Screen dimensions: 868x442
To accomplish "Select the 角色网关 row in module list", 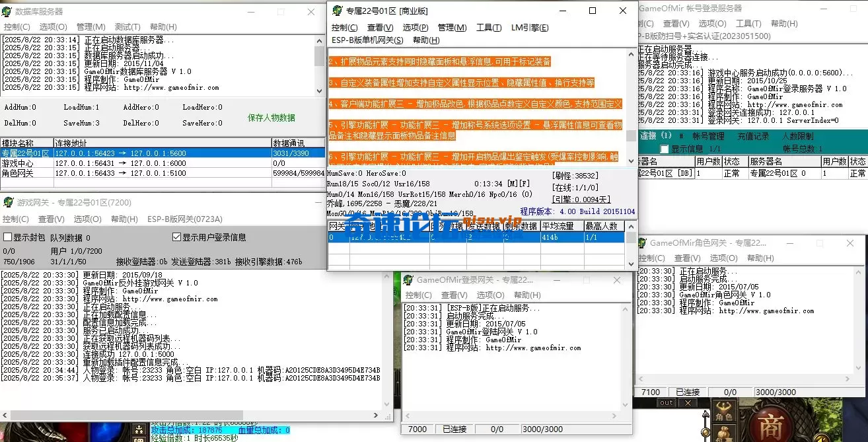I will (163, 172).
